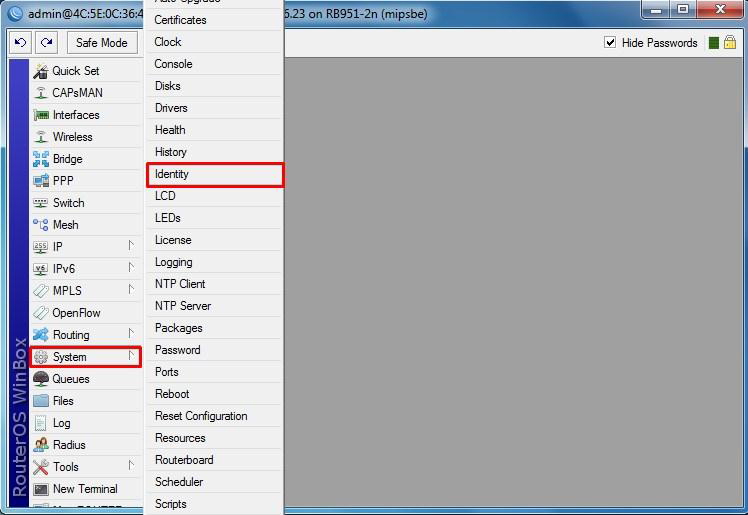Click the New Terminal screen icon
The image size is (748, 515).
tap(41, 489)
